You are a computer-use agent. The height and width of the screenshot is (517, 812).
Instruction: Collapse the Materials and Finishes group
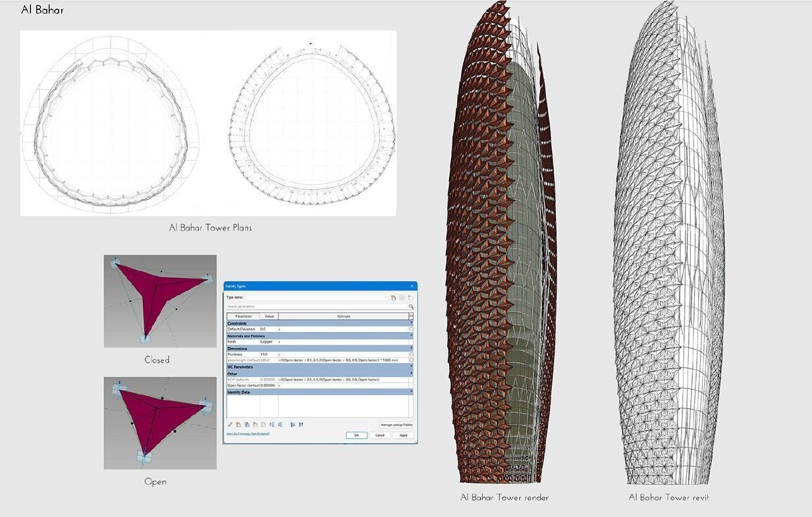point(411,335)
